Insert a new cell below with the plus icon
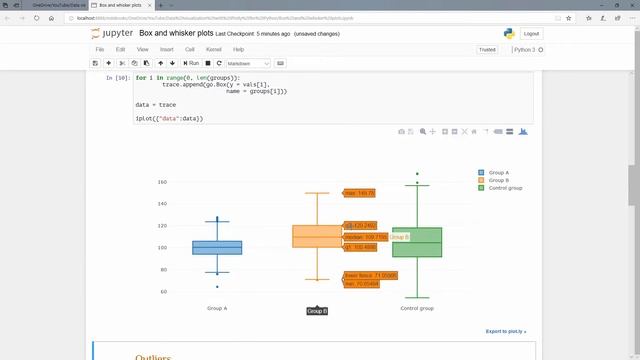Screen dimensions: 640x360 109,63
